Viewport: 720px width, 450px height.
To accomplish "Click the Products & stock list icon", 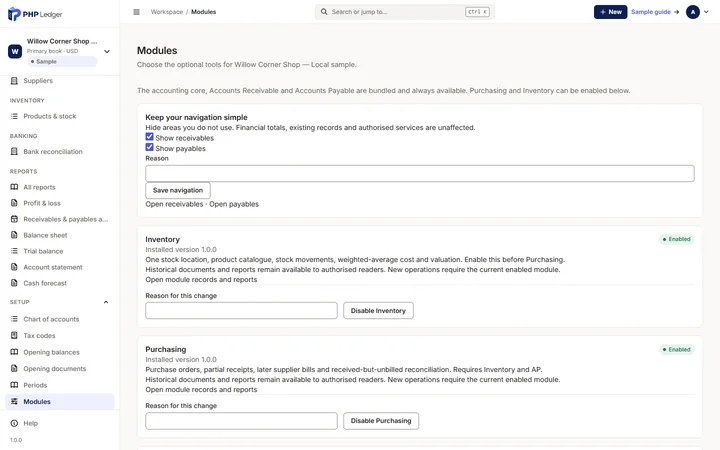I will click(x=14, y=116).
